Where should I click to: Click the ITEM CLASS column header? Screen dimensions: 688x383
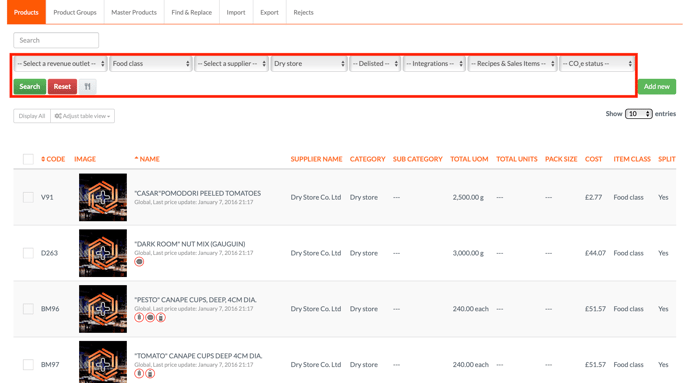[x=632, y=159]
